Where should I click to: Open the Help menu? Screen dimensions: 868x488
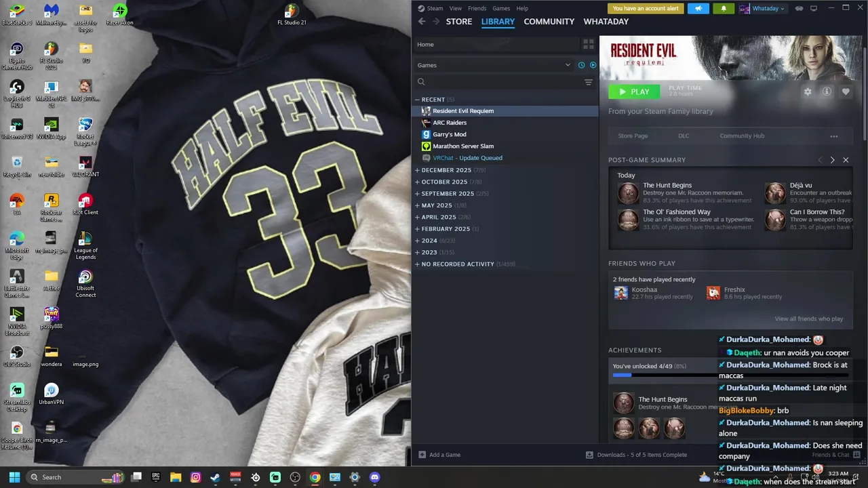tap(522, 8)
